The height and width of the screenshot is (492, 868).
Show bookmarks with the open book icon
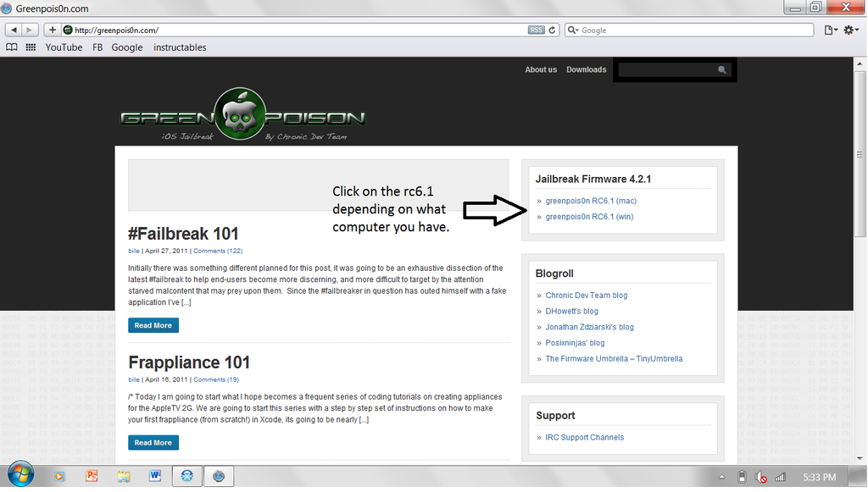tap(11, 47)
